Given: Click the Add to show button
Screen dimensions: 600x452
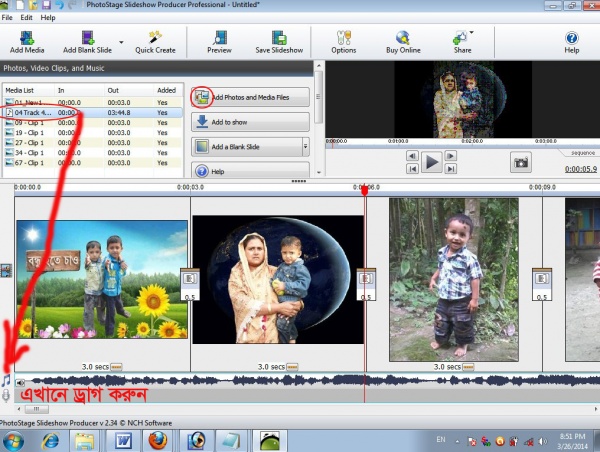Looking at the screenshot, I should coord(250,122).
